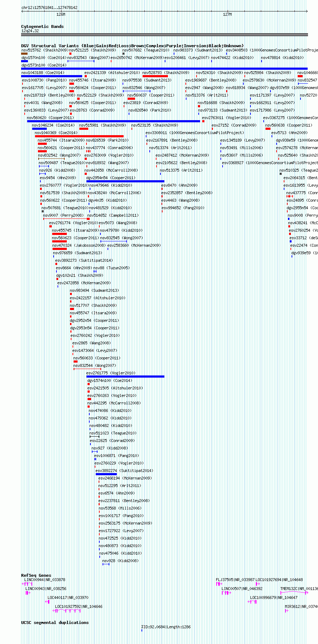This screenshot has height=644, width=318.
Task: Select the nsv9007 (Perry2008) variant label
Action: [x=63, y=215]
